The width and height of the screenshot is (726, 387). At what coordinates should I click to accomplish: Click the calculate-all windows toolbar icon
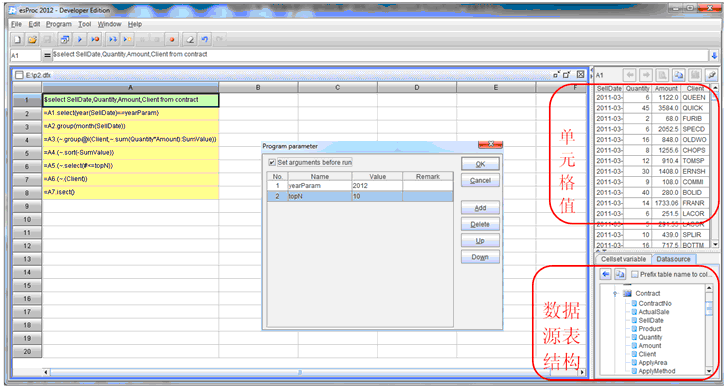(x=65, y=40)
